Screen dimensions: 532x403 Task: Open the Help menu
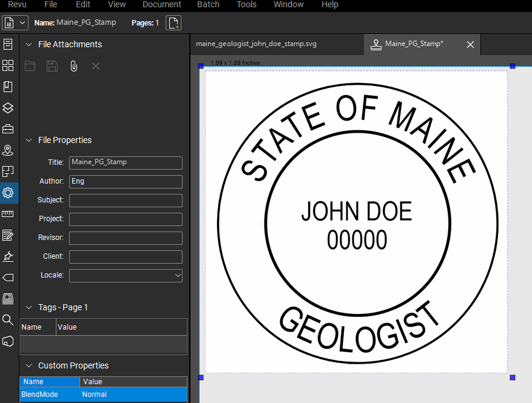(330, 4)
